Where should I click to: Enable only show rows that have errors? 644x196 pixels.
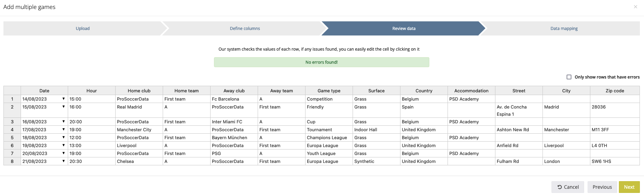pyautogui.click(x=569, y=77)
